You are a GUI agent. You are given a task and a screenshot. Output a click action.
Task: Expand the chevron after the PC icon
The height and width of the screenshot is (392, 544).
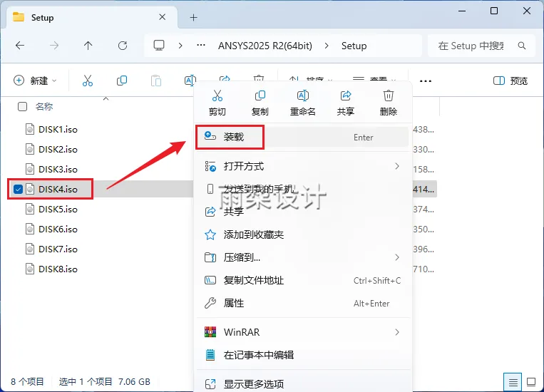tap(180, 46)
